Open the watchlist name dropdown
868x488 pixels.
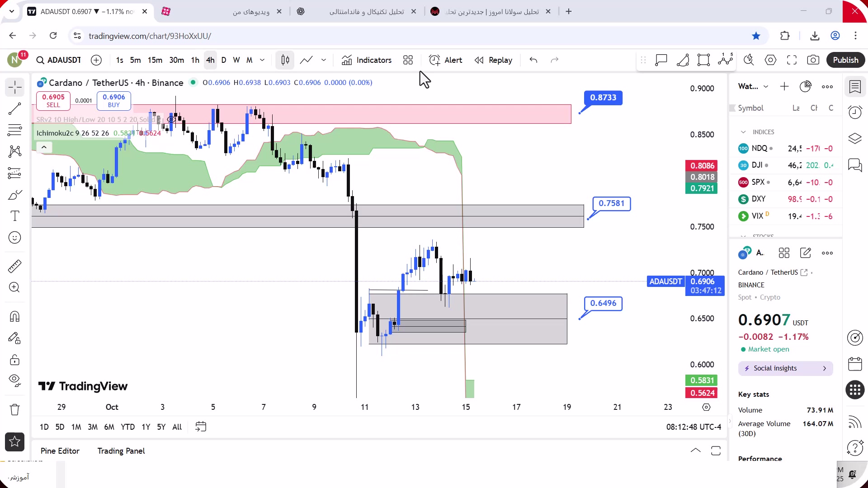click(753, 86)
